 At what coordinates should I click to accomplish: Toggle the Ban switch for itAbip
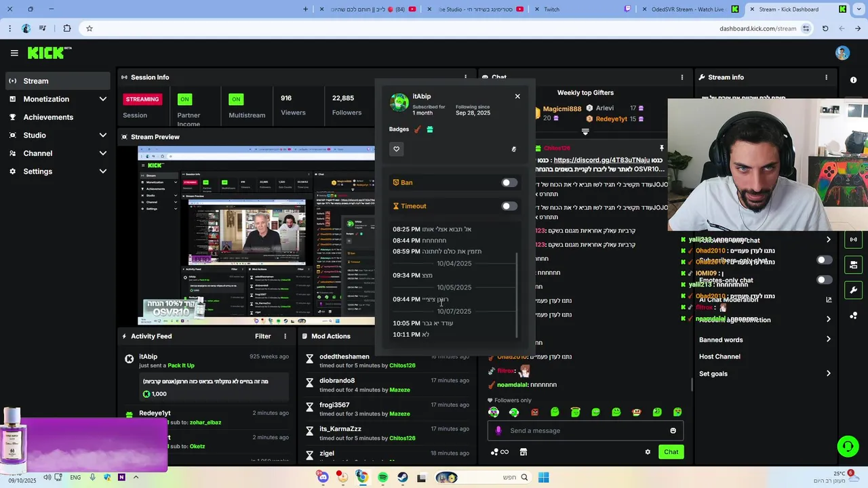click(509, 182)
